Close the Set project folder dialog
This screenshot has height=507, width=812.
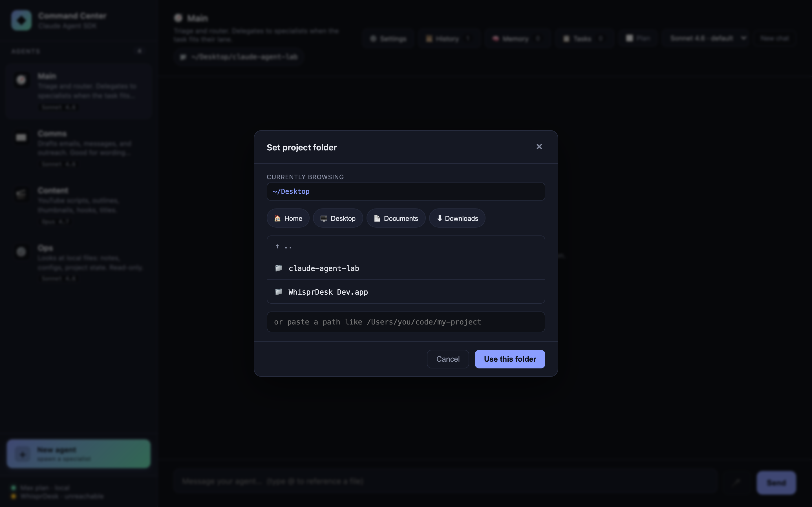point(539,146)
